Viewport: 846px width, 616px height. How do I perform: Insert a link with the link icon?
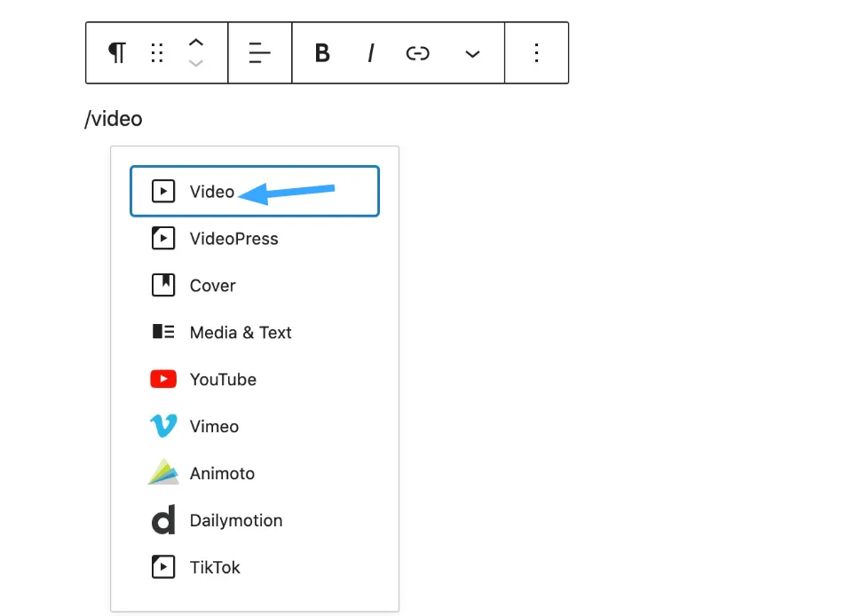(417, 53)
